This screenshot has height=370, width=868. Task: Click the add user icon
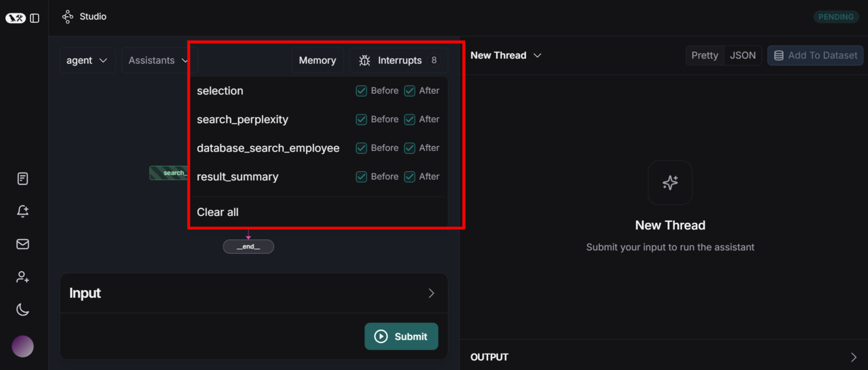[23, 277]
